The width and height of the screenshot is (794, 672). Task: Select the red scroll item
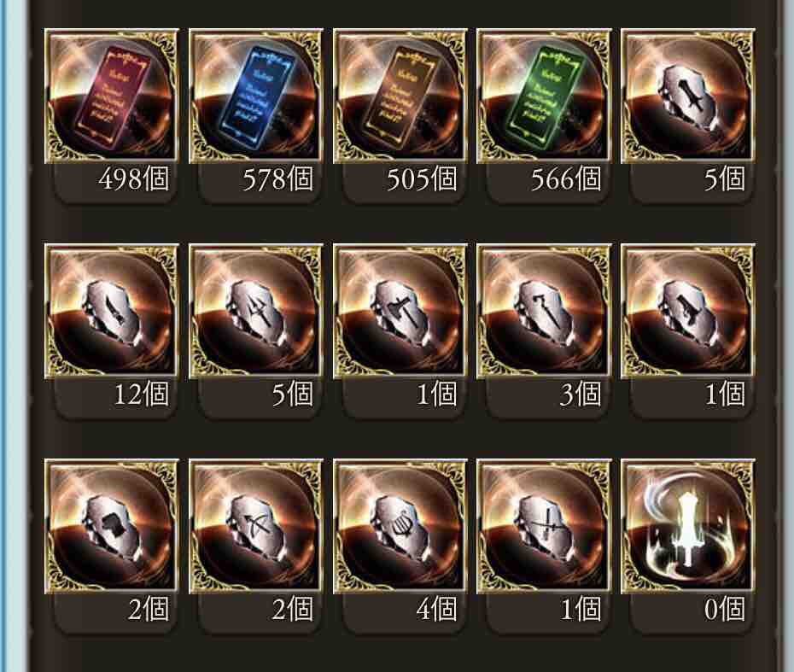112,96
